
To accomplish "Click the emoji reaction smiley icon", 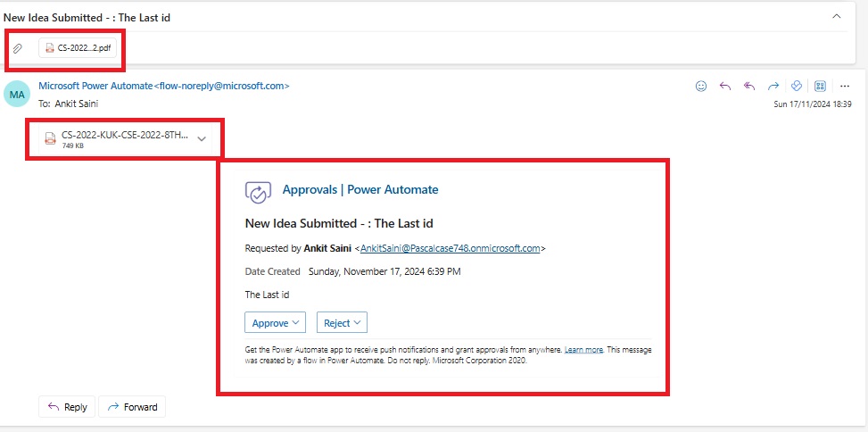I will [x=701, y=87].
